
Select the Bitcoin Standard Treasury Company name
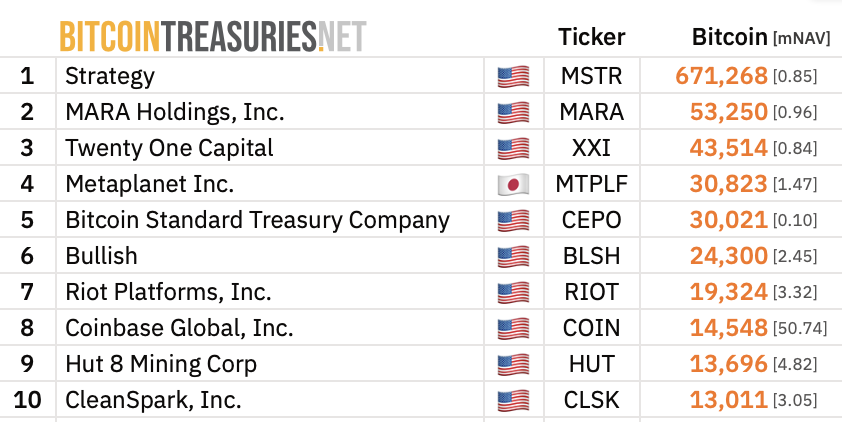(x=257, y=220)
